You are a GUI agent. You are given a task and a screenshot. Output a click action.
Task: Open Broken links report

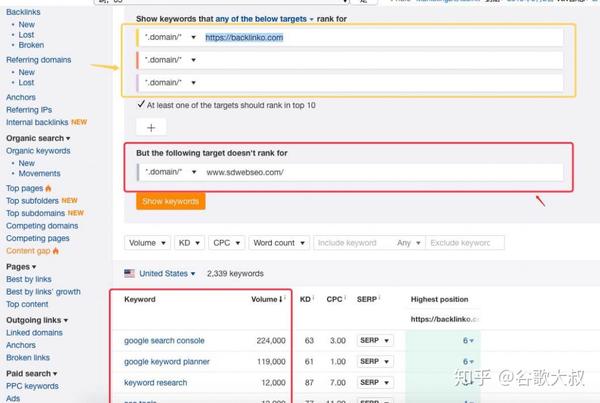[x=28, y=357]
